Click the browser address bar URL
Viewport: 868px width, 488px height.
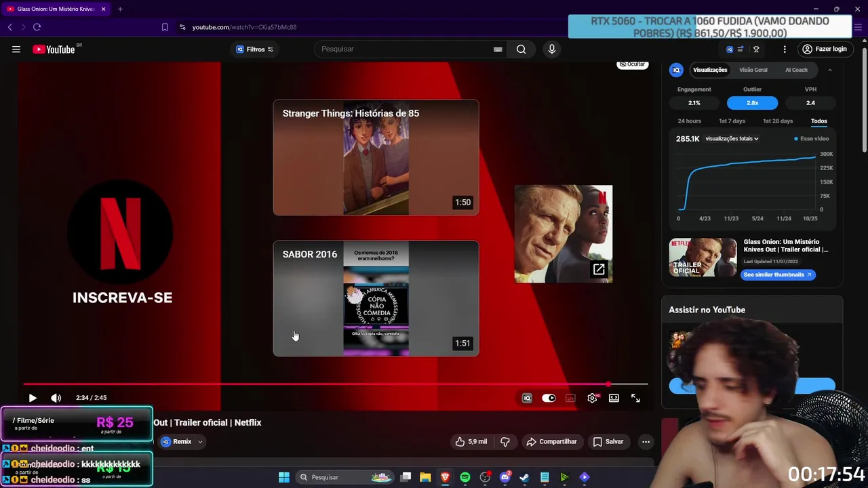pyautogui.click(x=244, y=27)
